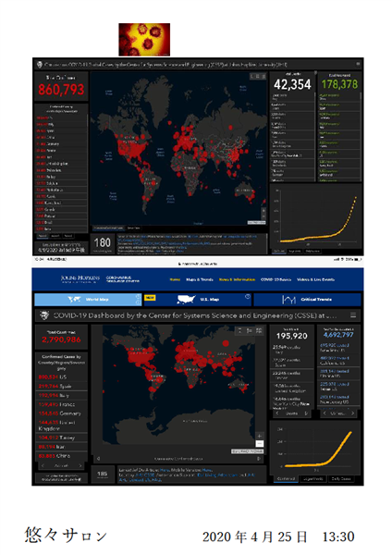
Task: Open basemap gallery icon on lower map
Action: click(x=259, y=330)
